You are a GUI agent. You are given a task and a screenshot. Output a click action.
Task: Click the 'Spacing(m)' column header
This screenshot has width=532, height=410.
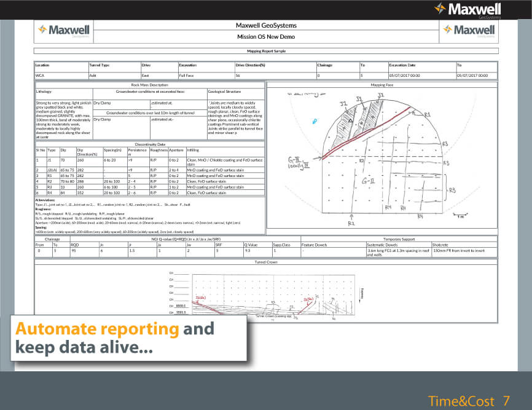tap(112, 150)
